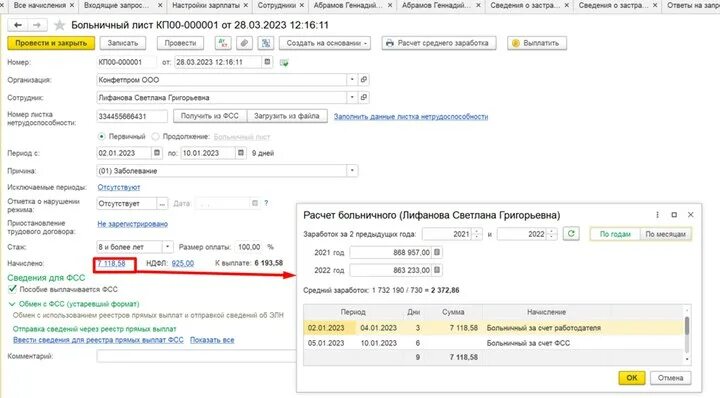Refresh earnings in calculation dialog
The height and width of the screenshot is (398, 720).
[571, 234]
